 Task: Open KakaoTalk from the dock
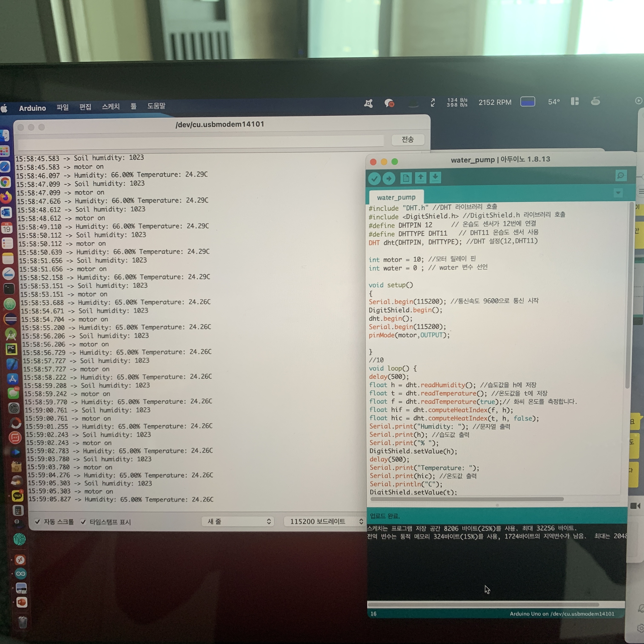(17, 496)
